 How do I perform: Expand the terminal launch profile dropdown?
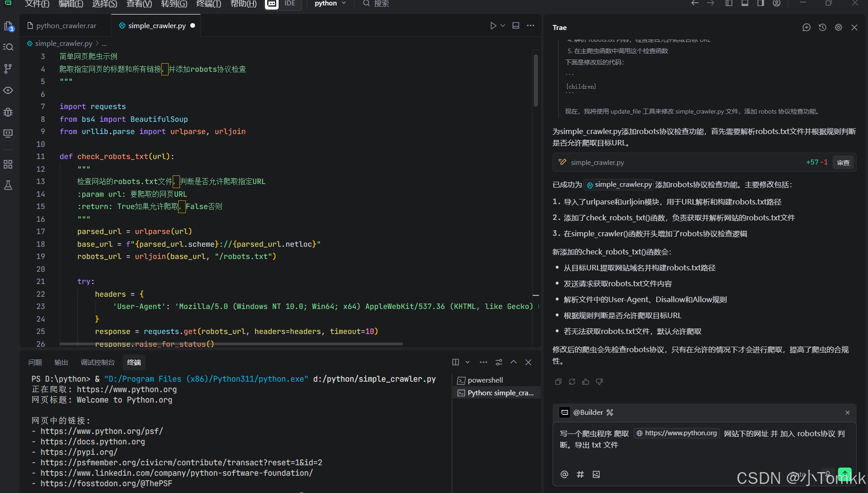tap(467, 362)
